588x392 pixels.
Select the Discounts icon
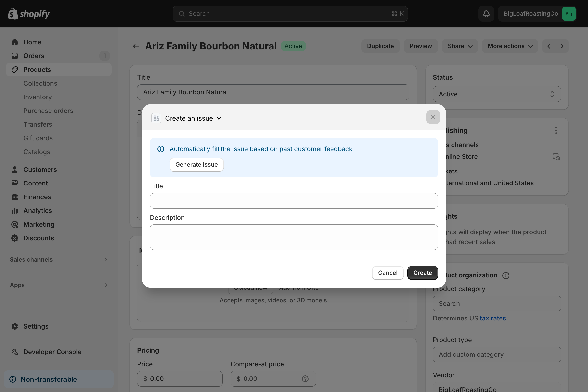pyautogui.click(x=15, y=238)
